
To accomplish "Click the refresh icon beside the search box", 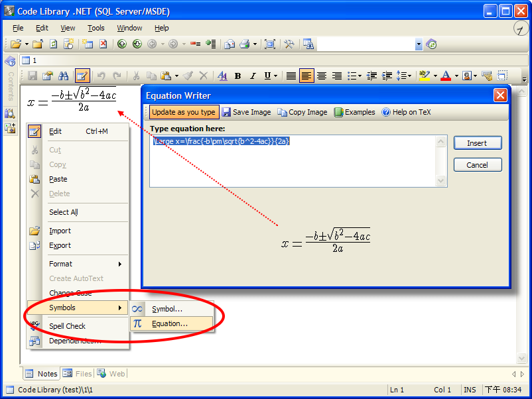I will click(x=432, y=44).
